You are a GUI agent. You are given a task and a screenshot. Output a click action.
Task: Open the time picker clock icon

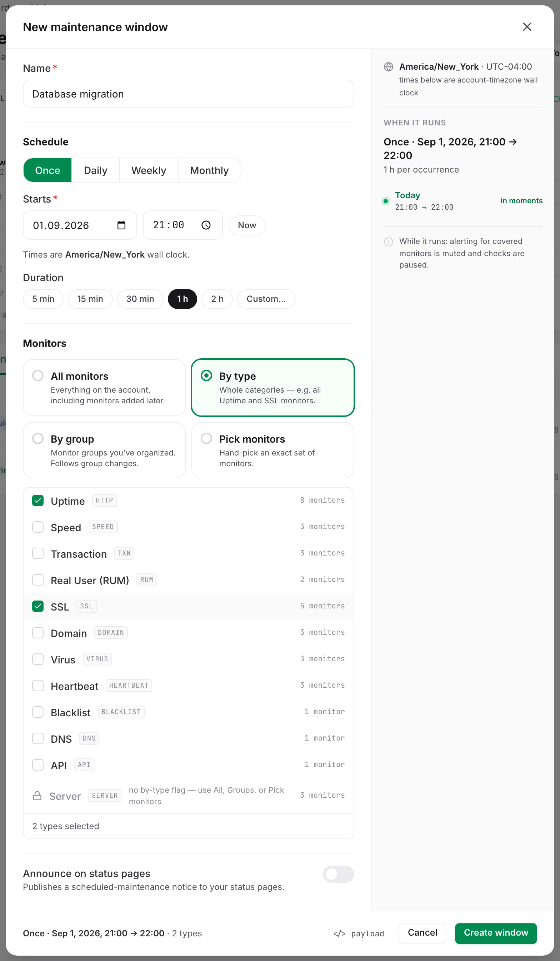[206, 225]
